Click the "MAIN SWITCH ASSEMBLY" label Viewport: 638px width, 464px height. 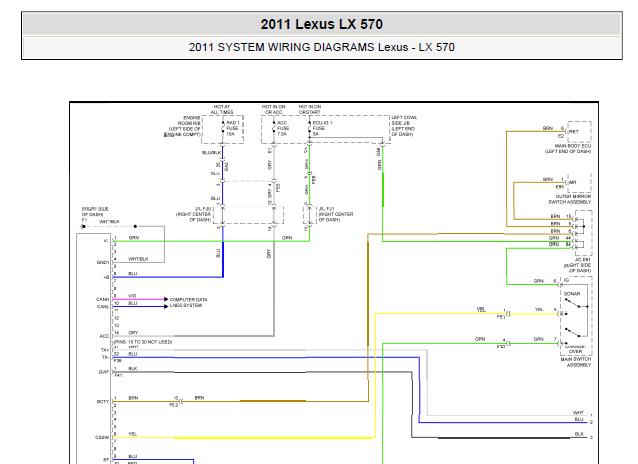tap(576, 362)
